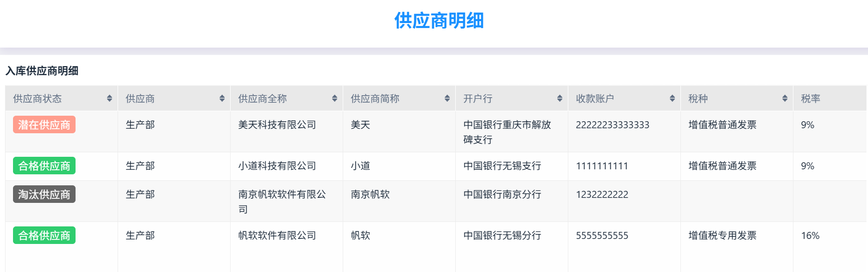Click the 淘汰供应商 status badge
The height and width of the screenshot is (272, 868).
tap(44, 194)
